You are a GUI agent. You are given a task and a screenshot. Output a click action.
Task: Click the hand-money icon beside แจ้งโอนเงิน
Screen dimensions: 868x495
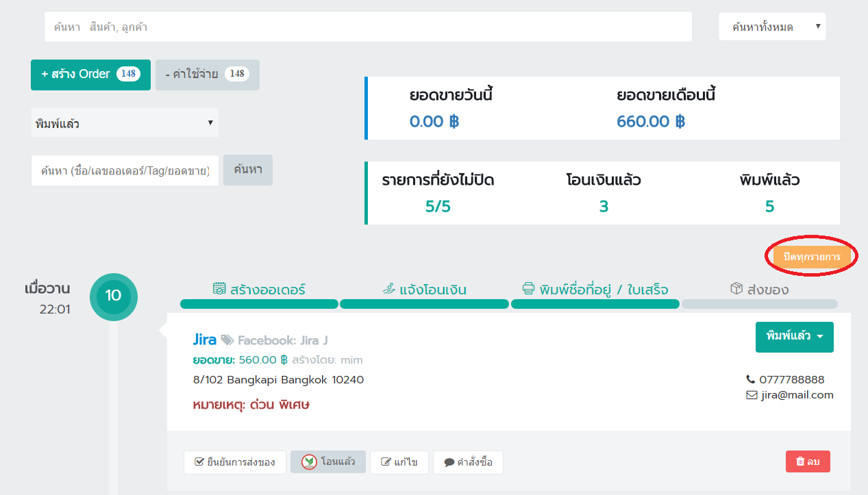pos(389,289)
